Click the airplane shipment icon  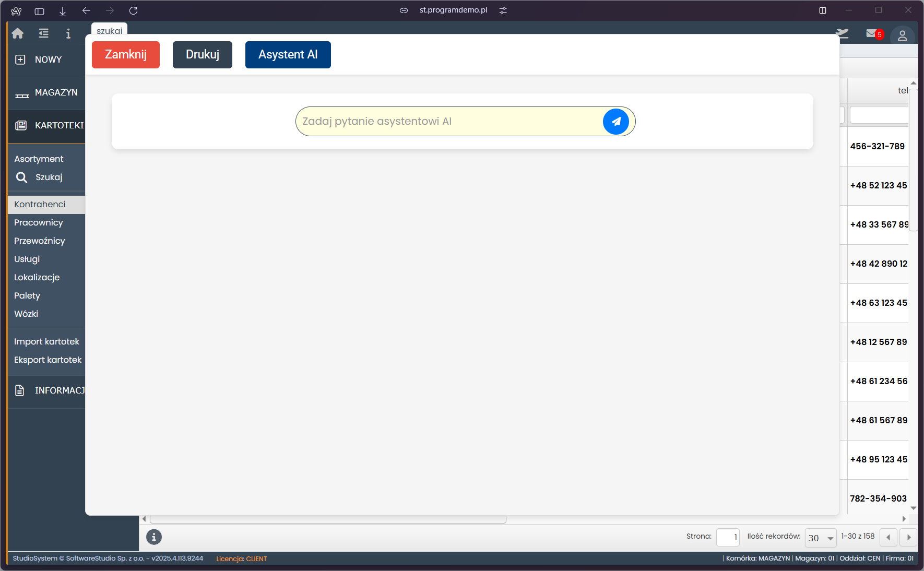(842, 33)
